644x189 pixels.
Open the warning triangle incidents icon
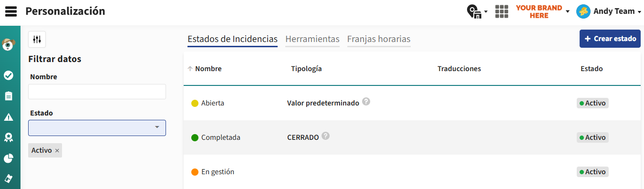(9, 117)
